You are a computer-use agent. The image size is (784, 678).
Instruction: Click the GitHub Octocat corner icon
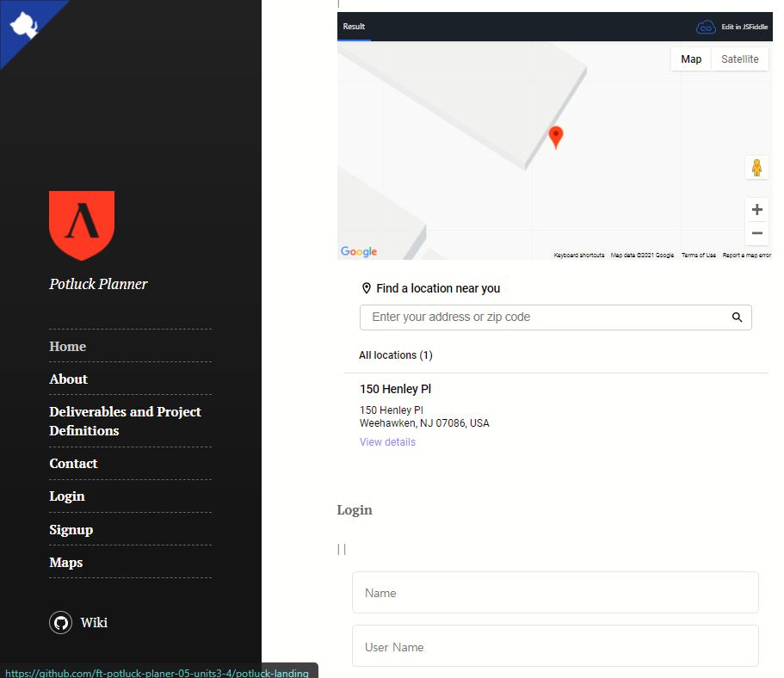pyautogui.click(x=23, y=25)
